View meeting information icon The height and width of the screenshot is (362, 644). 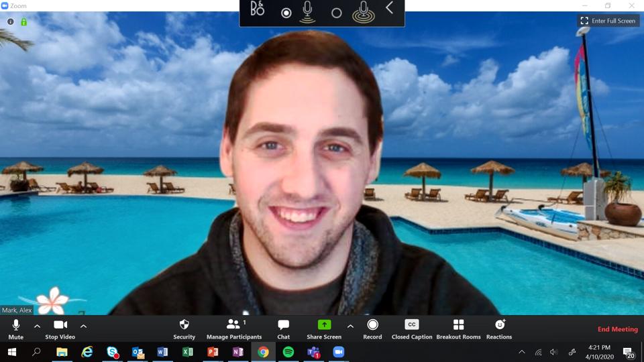pyautogui.click(x=11, y=21)
